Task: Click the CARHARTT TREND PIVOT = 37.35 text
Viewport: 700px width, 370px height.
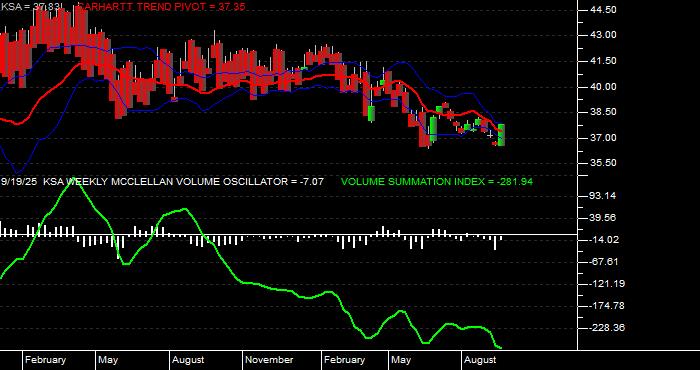Action: [x=161, y=6]
